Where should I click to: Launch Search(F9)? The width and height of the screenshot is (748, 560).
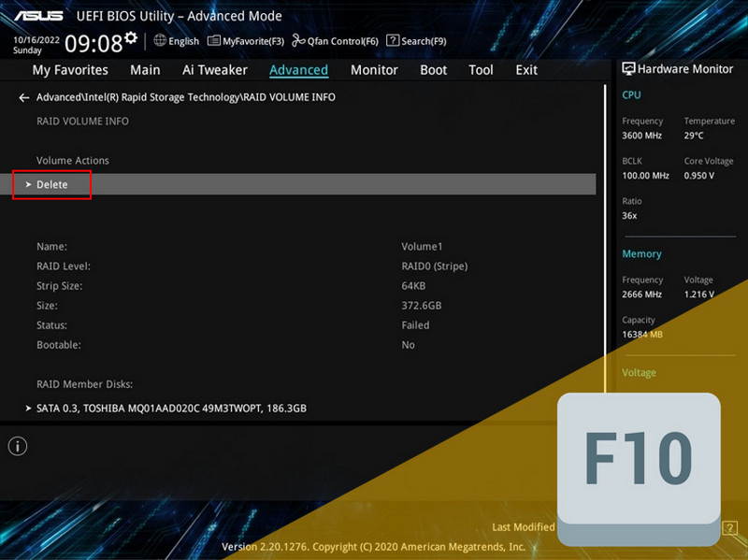(x=424, y=41)
